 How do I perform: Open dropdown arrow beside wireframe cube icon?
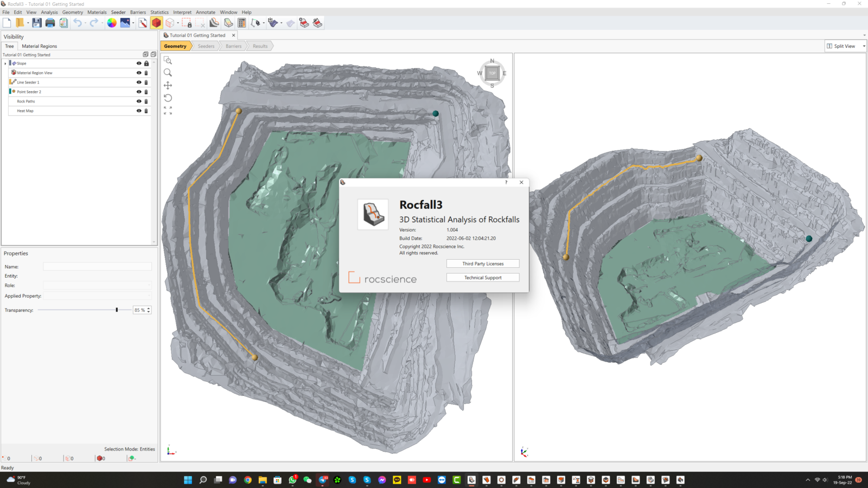click(178, 23)
